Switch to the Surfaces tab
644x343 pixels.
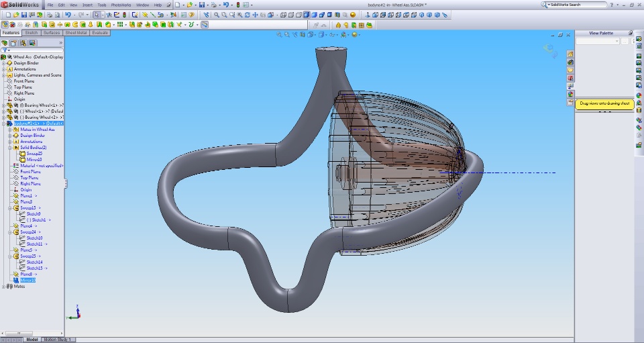tap(52, 33)
